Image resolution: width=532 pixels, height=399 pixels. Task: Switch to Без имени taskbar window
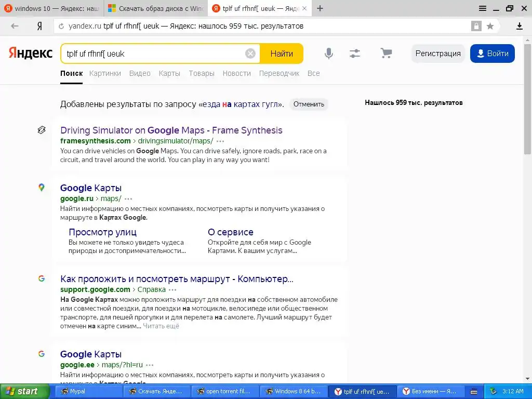click(430, 391)
